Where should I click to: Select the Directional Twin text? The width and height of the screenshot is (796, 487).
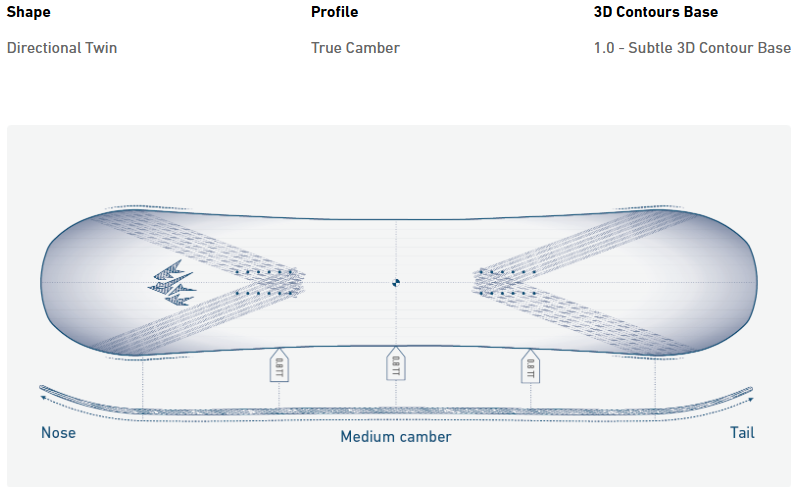click(62, 48)
